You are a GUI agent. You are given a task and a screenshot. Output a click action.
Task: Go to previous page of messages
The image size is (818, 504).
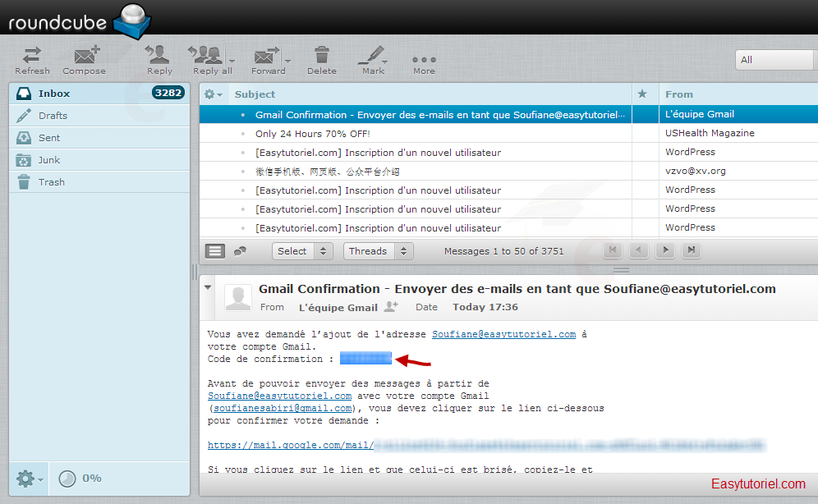point(638,250)
